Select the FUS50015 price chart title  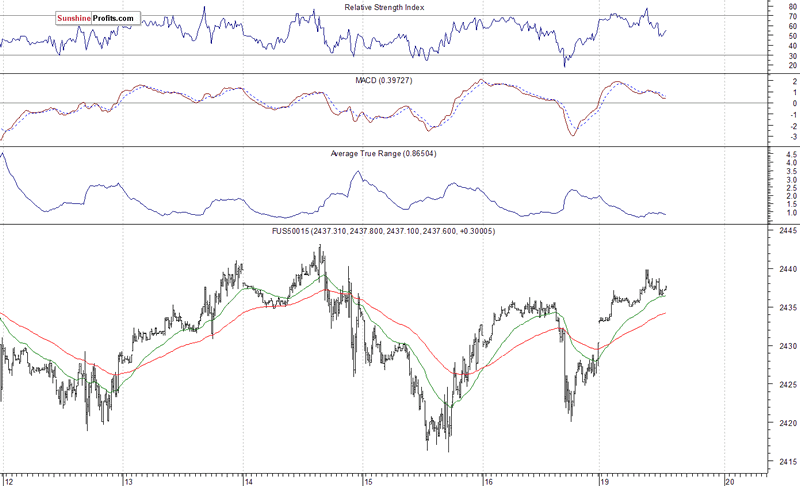[x=383, y=232]
